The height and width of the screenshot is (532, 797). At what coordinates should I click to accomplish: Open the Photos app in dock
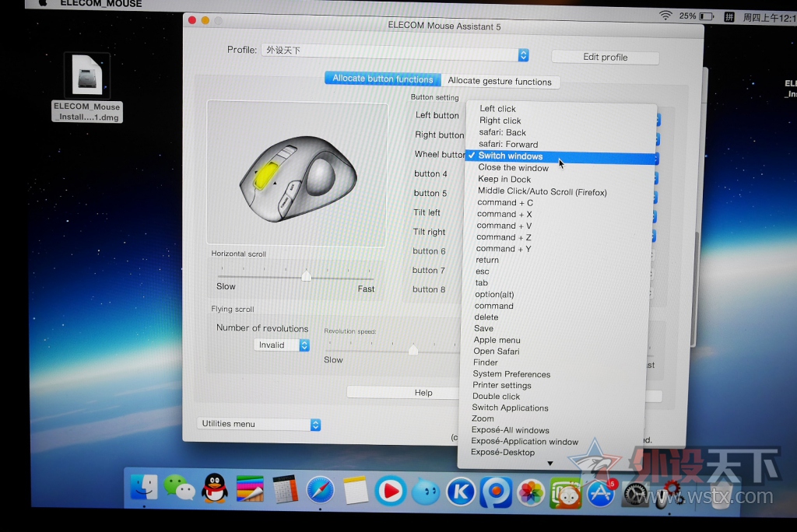pos(531,493)
